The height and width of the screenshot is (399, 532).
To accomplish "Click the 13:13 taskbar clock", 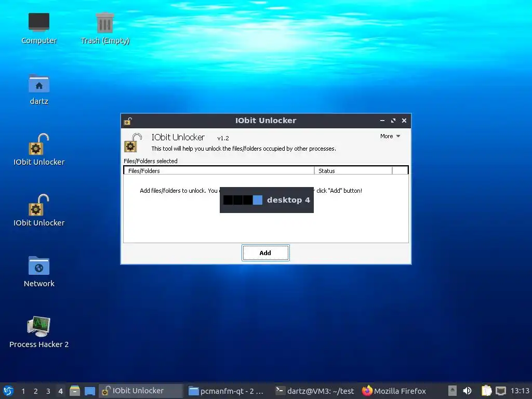I will click(520, 391).
